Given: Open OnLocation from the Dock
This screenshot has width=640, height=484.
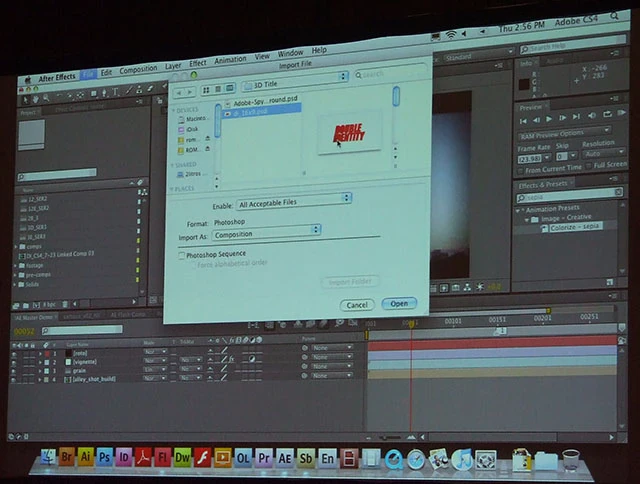Looking at the screenshot, I should point(243,459).
